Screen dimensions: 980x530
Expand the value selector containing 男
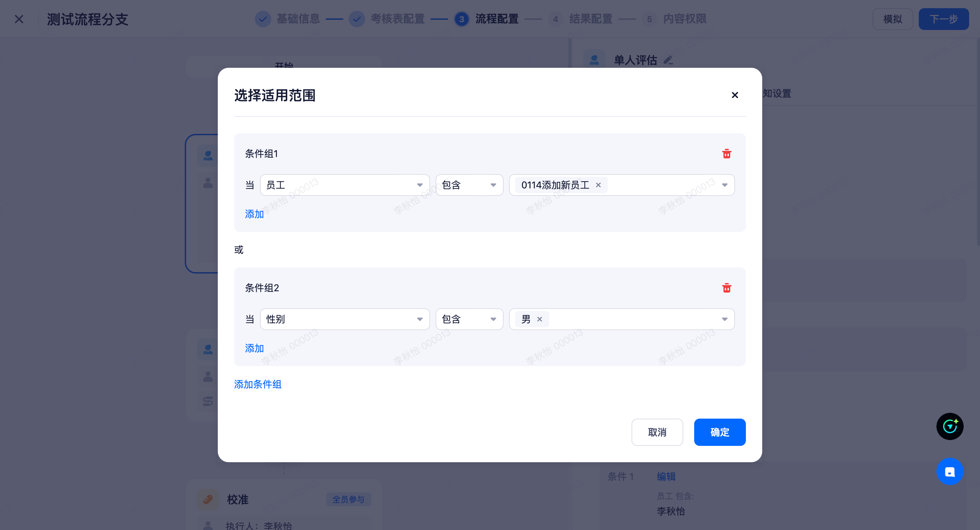pyautogui.click(x=724, y=319)
